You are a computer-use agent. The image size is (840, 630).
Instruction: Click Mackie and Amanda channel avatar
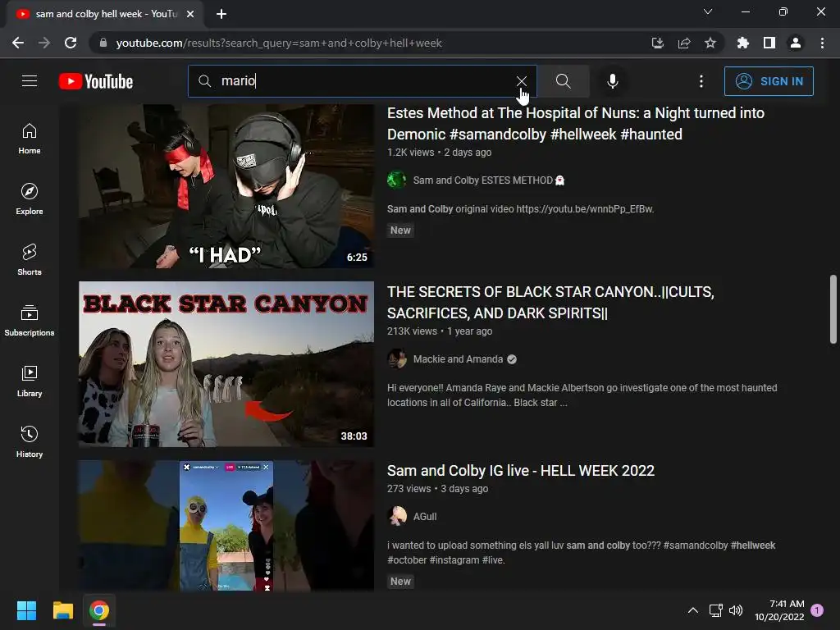(397, 359)
